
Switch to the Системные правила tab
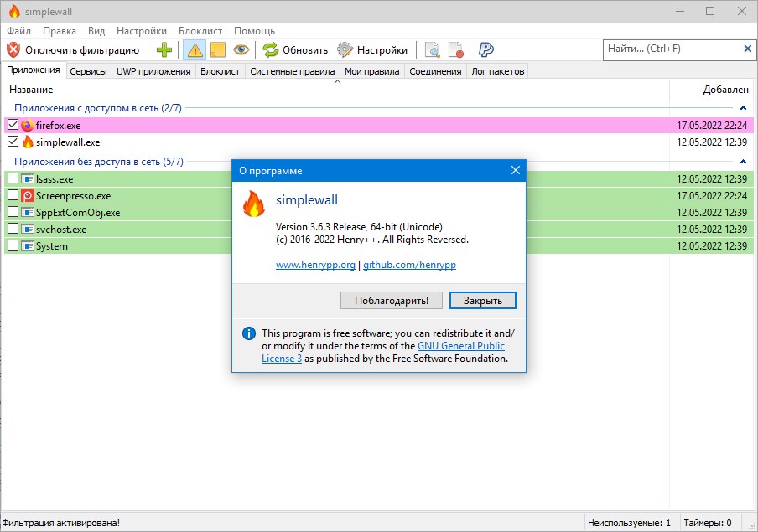tap(293, 71)
